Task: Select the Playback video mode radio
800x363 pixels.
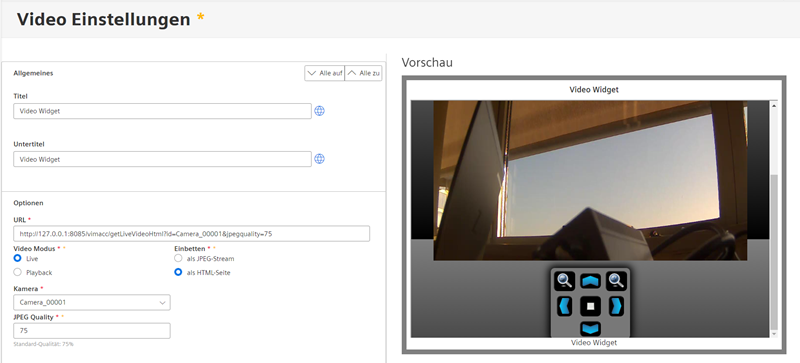Action: click(18, 272)
